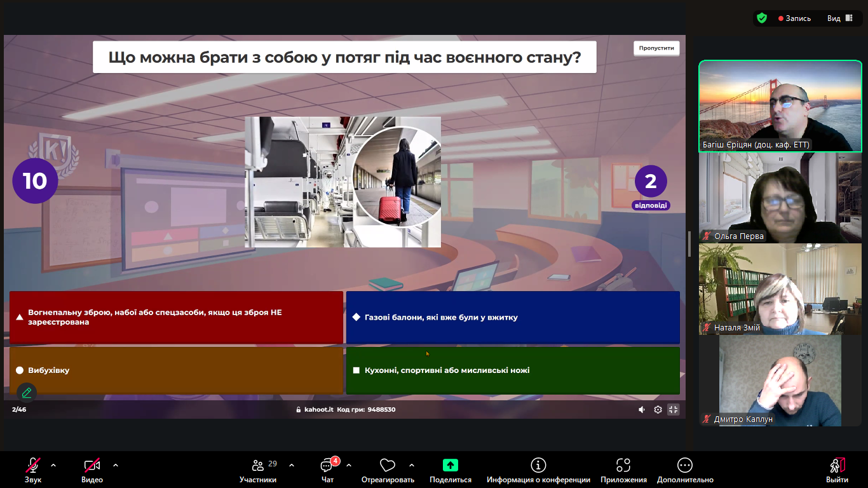Expand video options arrow next to Видео
This screenshot has height=488, width=868.
pyautogui.click(x=116, y=465)
